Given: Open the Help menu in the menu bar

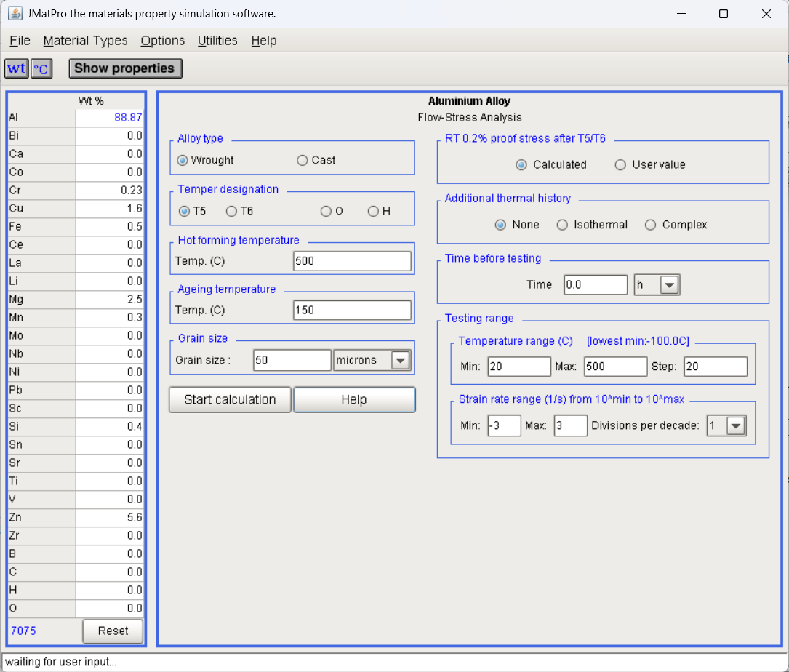Looking at the screenshot, I should pos(264,41).
